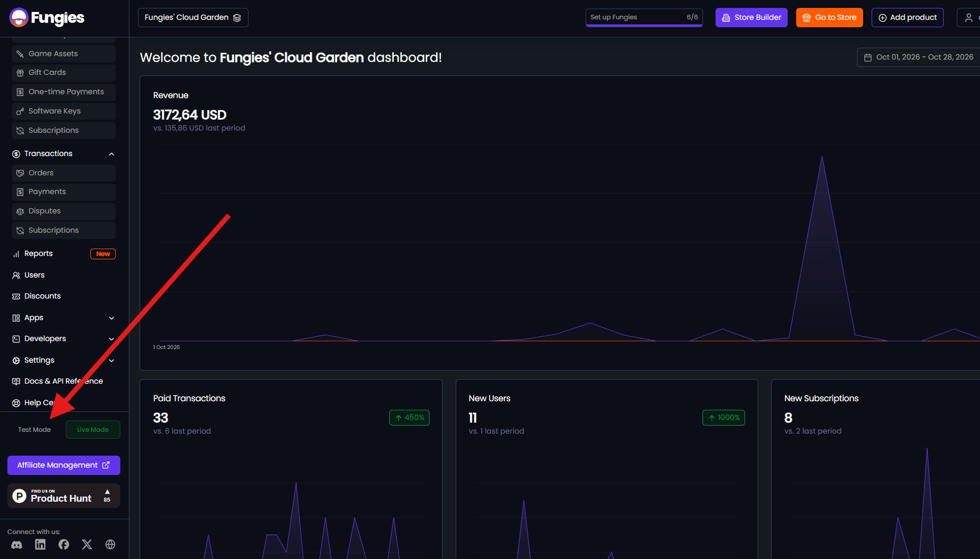This screenshot has height=559, width=980.
Task: Click the Store Builder button
Action: coord(751,18)
